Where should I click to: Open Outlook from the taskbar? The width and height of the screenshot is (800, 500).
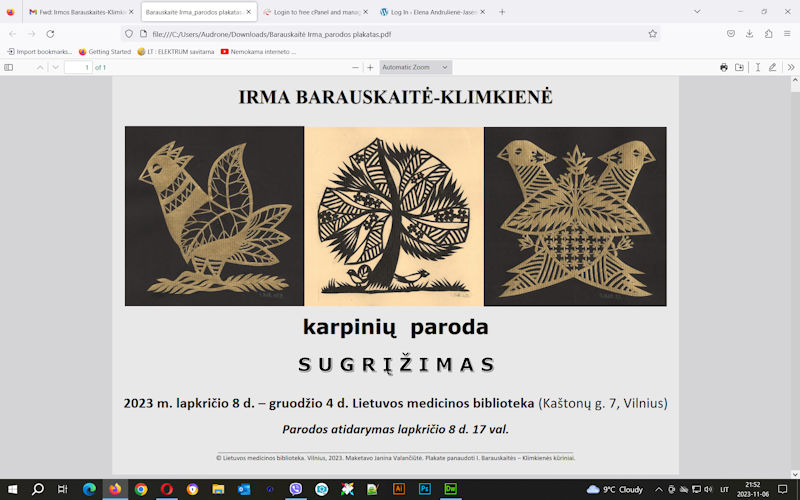click(x=244, y=489)
